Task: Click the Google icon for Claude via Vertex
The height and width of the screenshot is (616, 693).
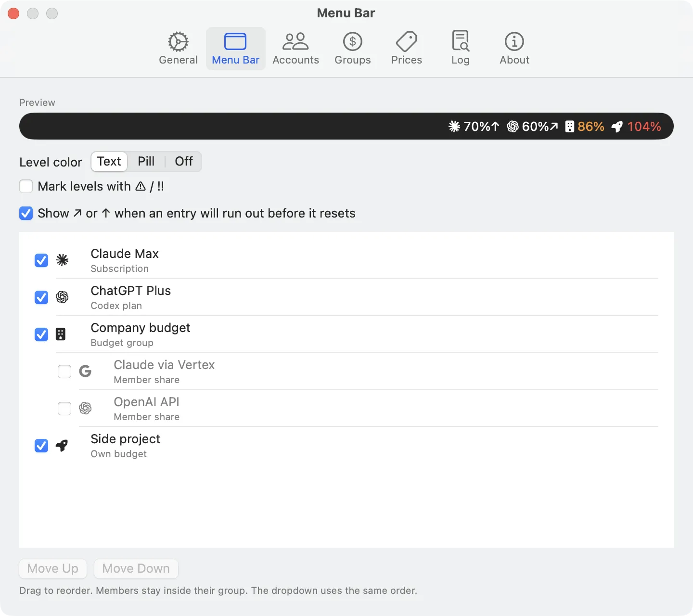Action: point(85,372)
